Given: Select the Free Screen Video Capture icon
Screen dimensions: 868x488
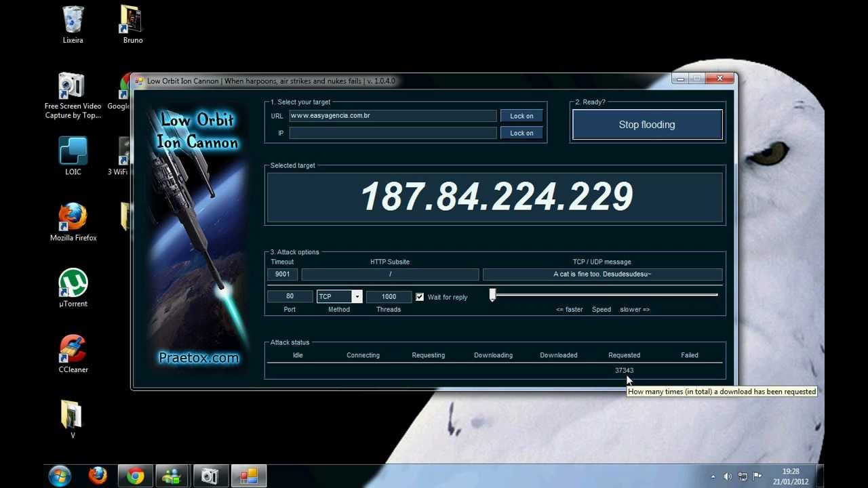Looking at the screenshot, I should point(73,87).
